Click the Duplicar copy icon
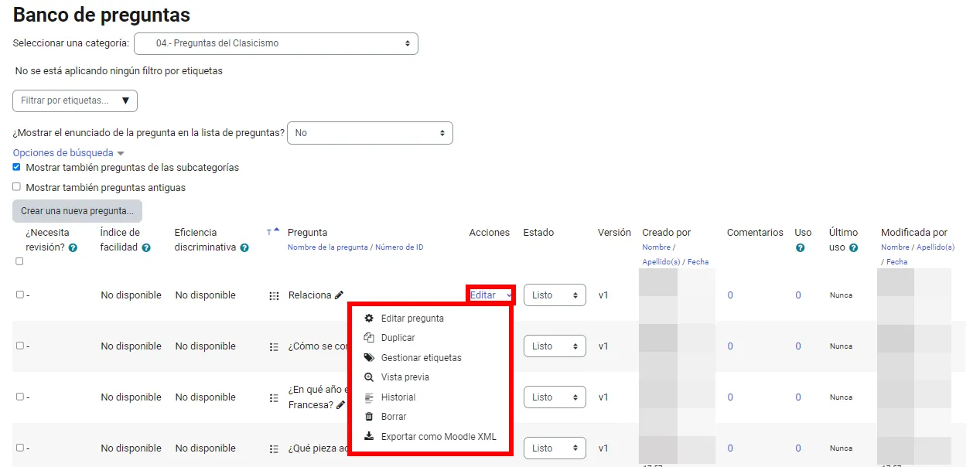 pyautogui.click(x=369, y=338)
